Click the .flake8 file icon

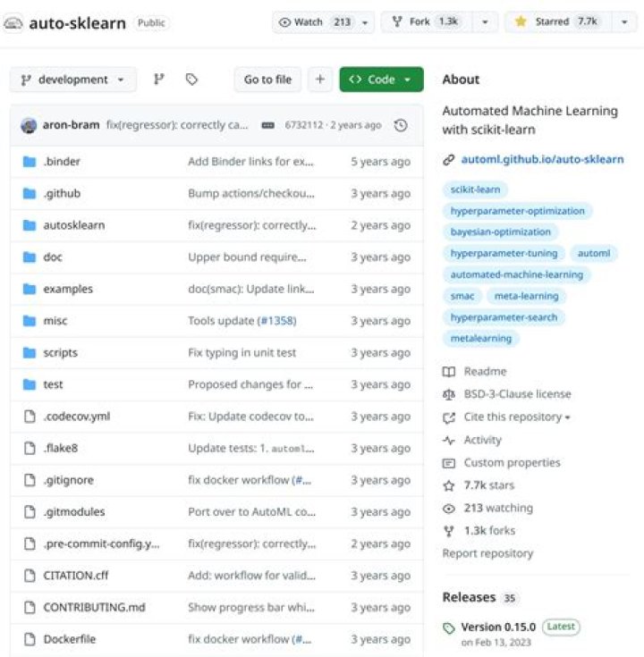(x=30, y=448)
